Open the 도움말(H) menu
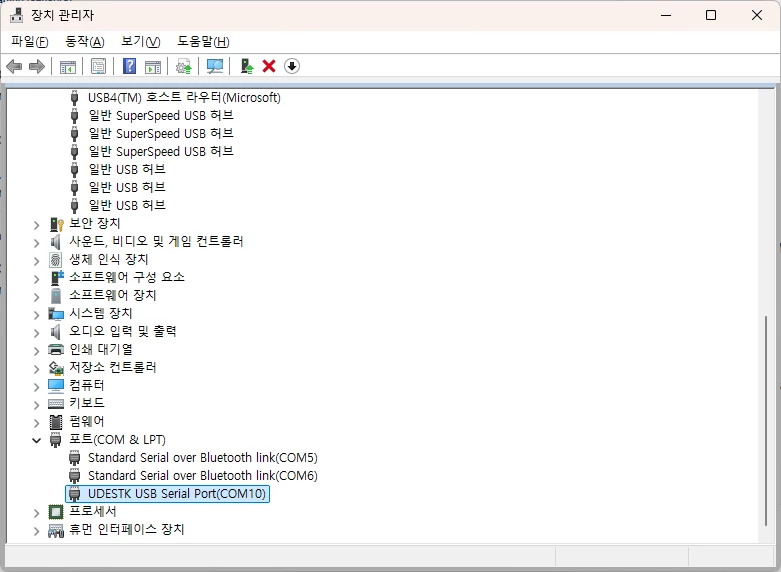This screenshot has width=781, height=572. click(x=203, y=41)
